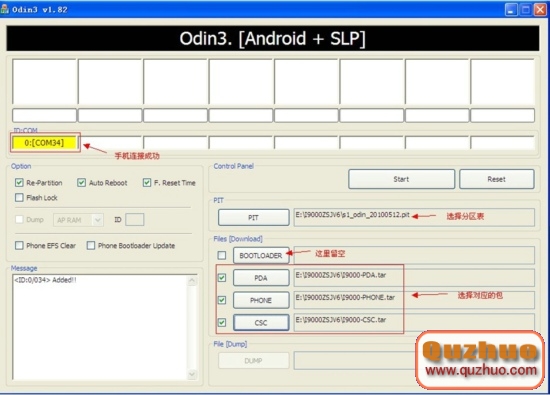The height and width of the screenshot is (395, 550).
Task: Tick the BOOTLOADER file checkbox
Action: pyautogui.click(x=222, y=255)
